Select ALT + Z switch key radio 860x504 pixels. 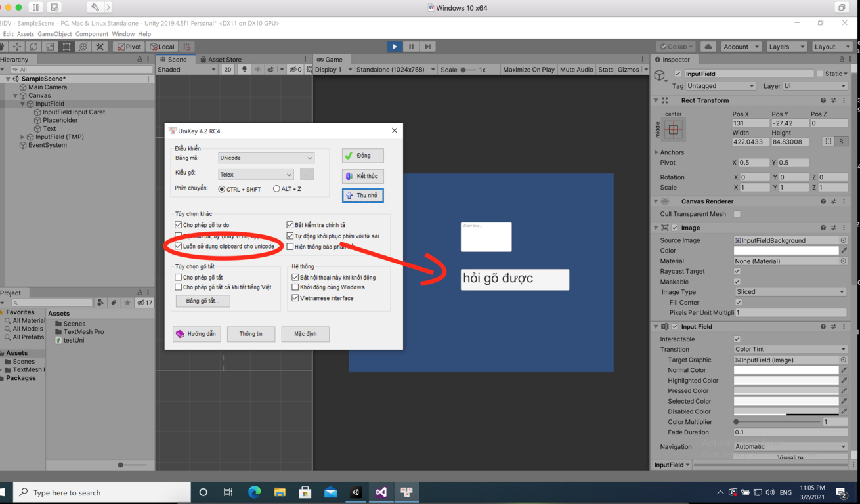(276, 189)
